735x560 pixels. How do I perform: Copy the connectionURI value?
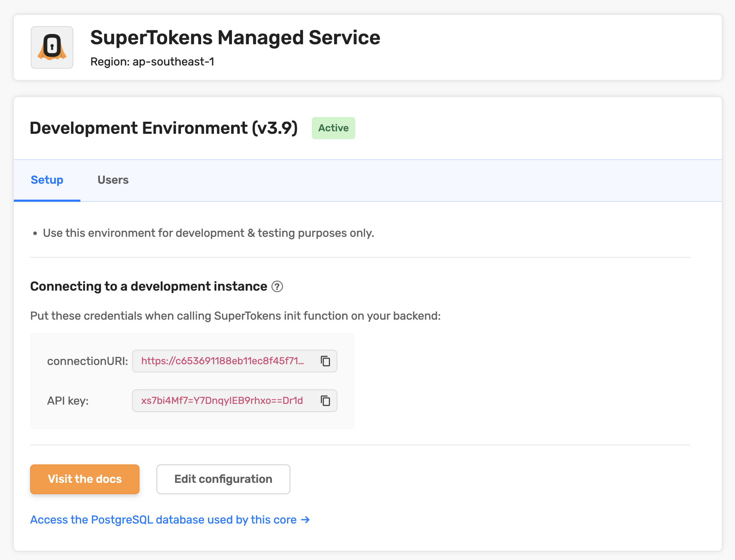[325, 361]
